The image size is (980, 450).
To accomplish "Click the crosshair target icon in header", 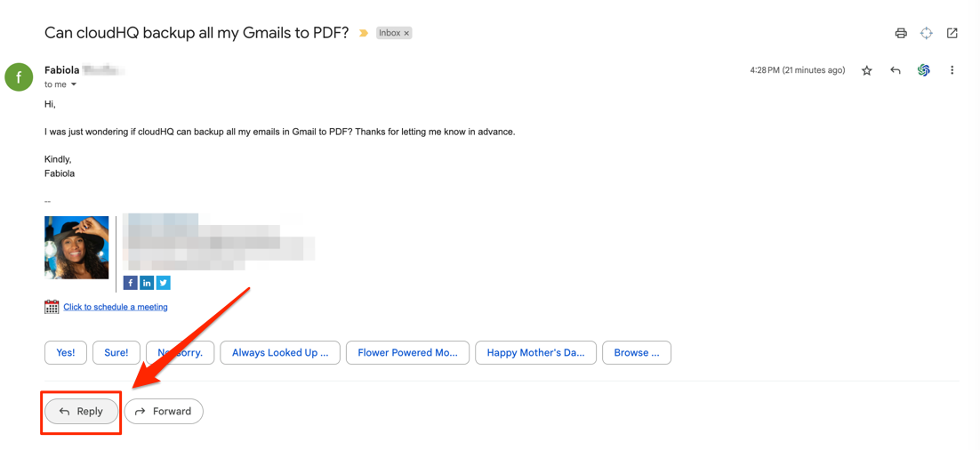I will click(x=927, y=33).
